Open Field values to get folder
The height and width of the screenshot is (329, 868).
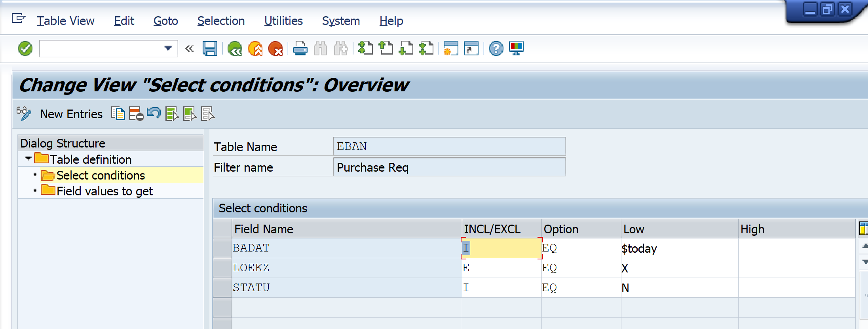tap(104, 191)
